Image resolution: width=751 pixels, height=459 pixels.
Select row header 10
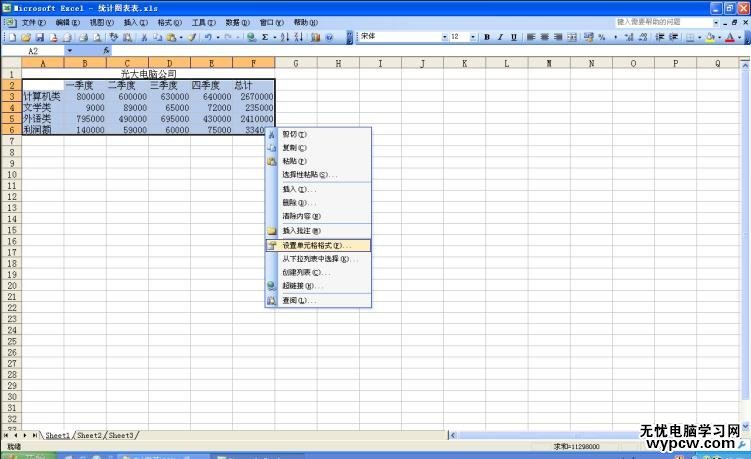11,175
